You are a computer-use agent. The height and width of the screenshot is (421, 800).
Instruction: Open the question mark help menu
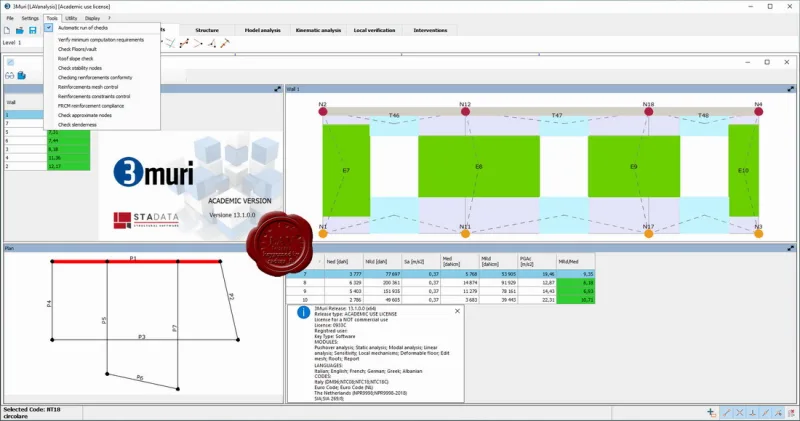[x=109, y=18]
